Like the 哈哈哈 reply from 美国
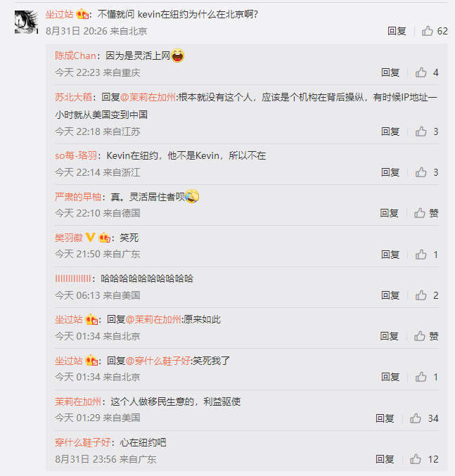The image size is (455, 476). click(x=421, y=295)
